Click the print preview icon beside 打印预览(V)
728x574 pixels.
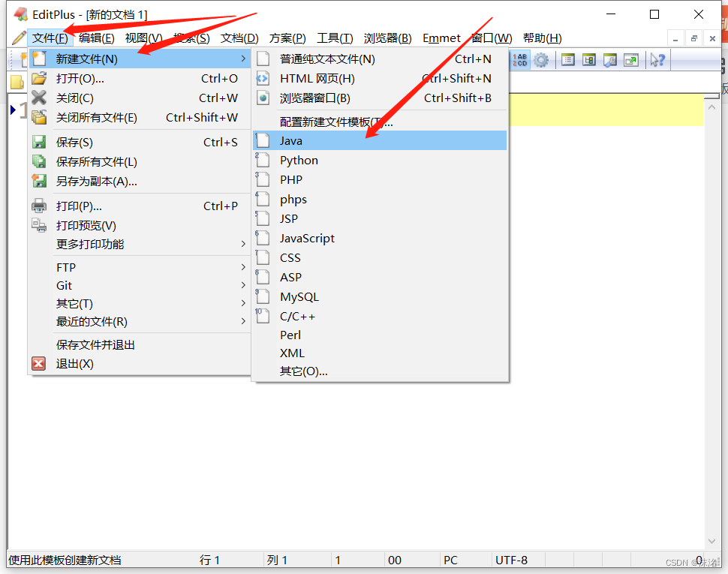(39, 225)
